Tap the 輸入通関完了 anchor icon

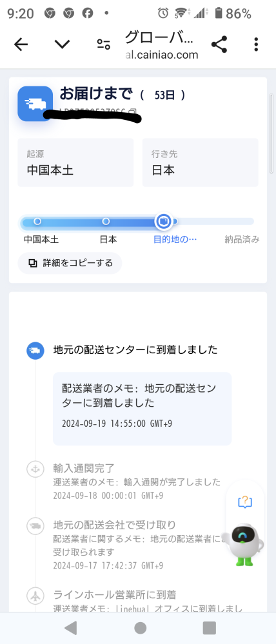(35, 469)
